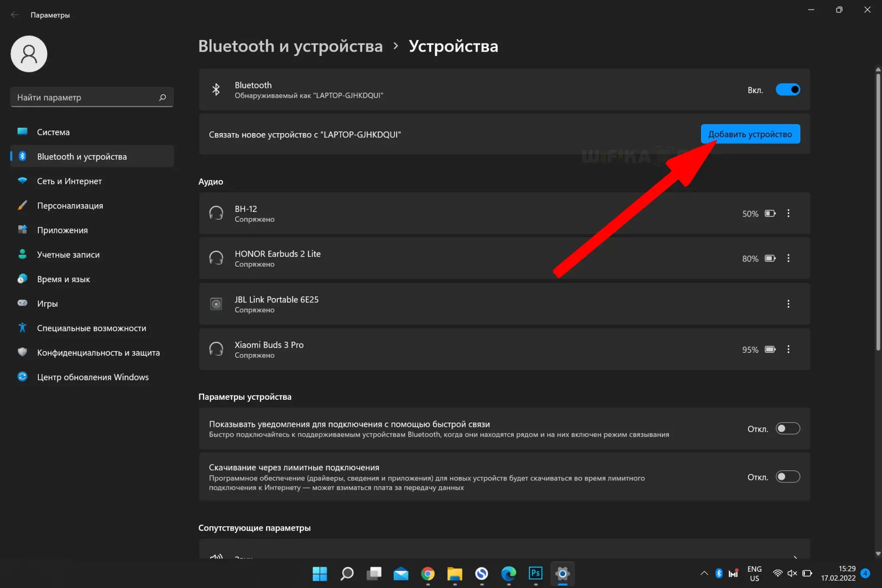Open more options for JBL Link Portable 6E25
Viewport: 882px width, 588px height.
[789, 304]
